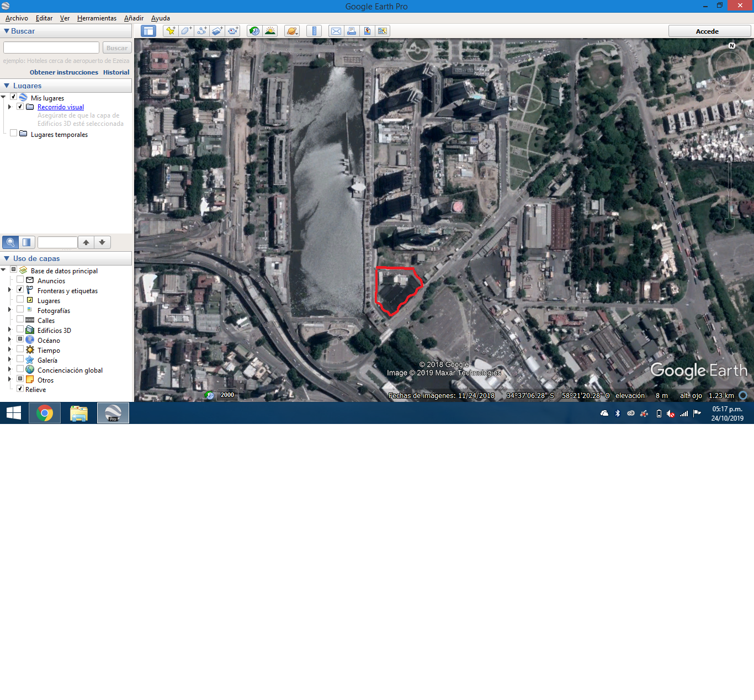Click the Bluetooth tray icon
This screenshot has height=700, width=754.
618,413
